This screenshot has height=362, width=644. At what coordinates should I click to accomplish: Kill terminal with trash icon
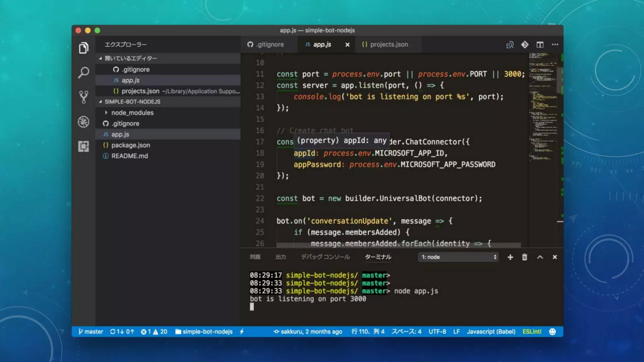point(525,257)
